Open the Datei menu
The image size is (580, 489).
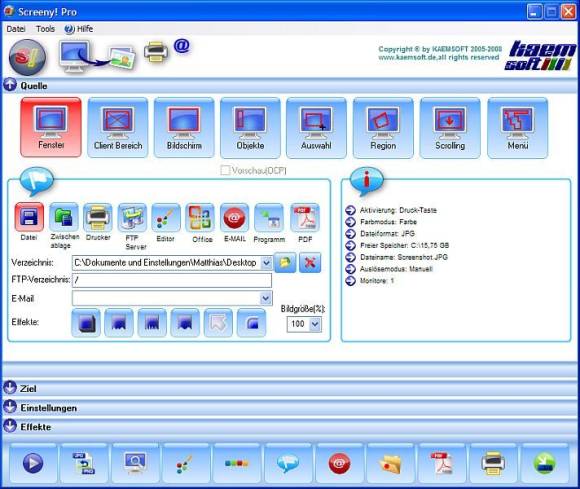tap(16, 29)
